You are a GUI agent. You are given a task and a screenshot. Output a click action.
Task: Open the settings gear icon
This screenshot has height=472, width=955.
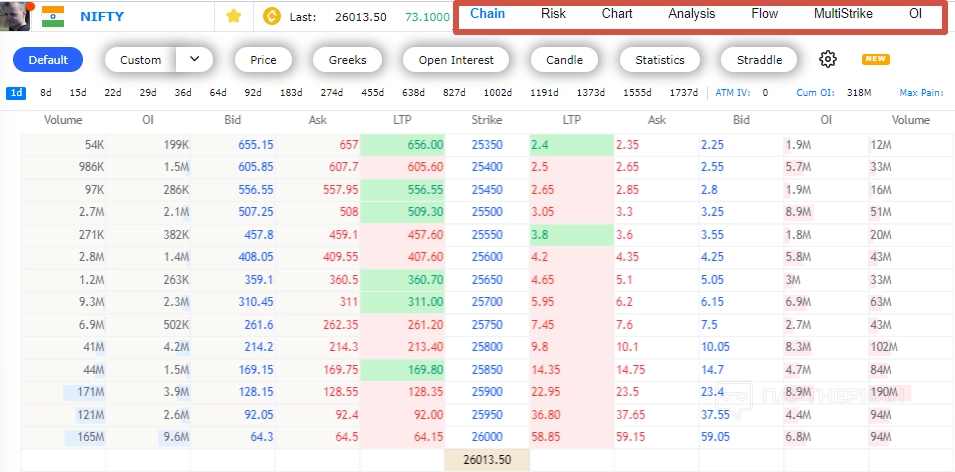pos(827,59)
